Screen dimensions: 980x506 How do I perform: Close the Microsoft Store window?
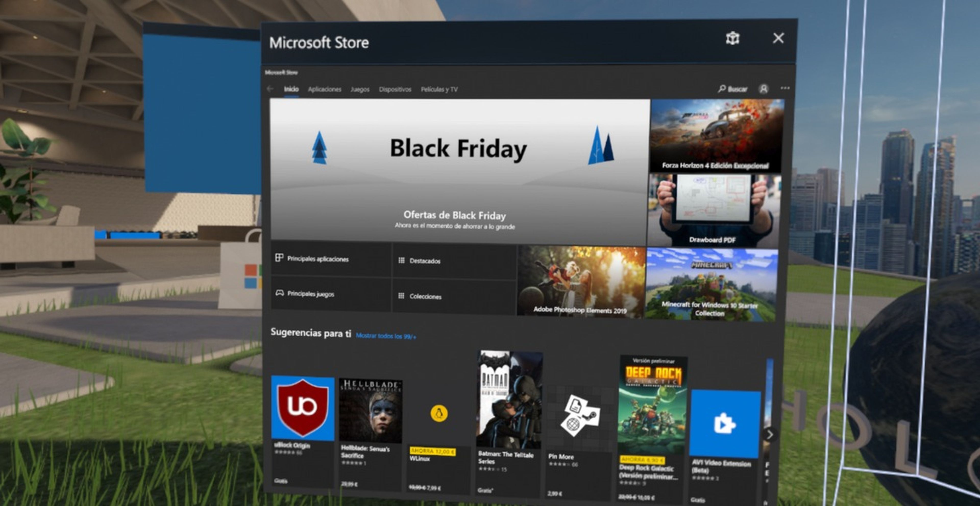point(778,38)
